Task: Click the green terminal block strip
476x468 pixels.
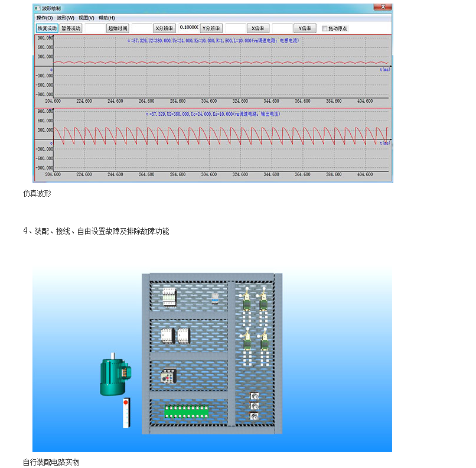Action: pos(187,409)
